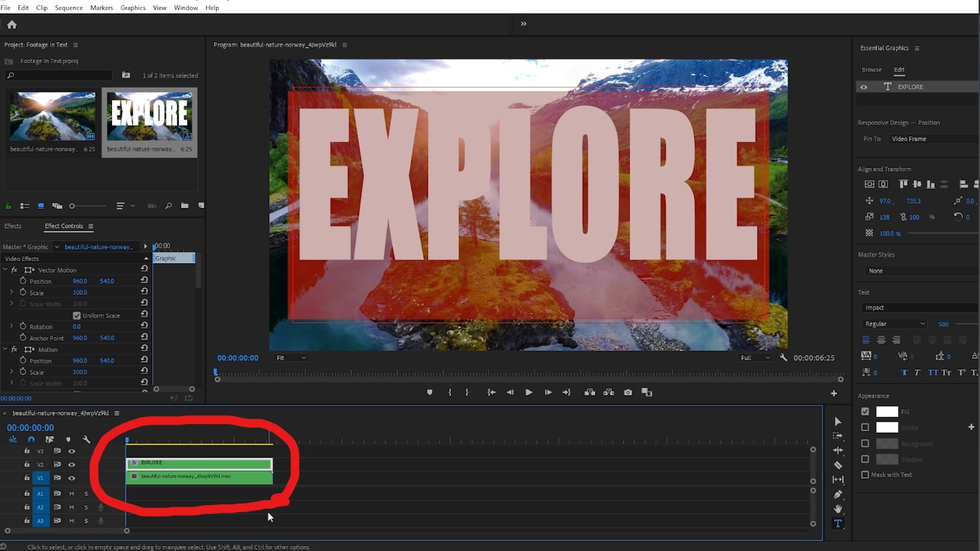Select the Track Select Forward tool
Image resolution: width=980 pixels, height=551 pixels.
[x=838, y=435]
